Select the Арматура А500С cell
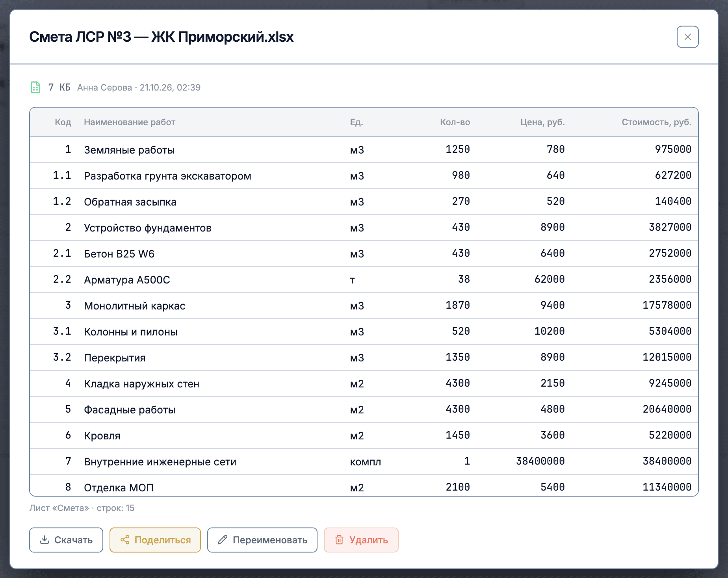The width and height of the screenshot is (728, 578). (127, 280)
